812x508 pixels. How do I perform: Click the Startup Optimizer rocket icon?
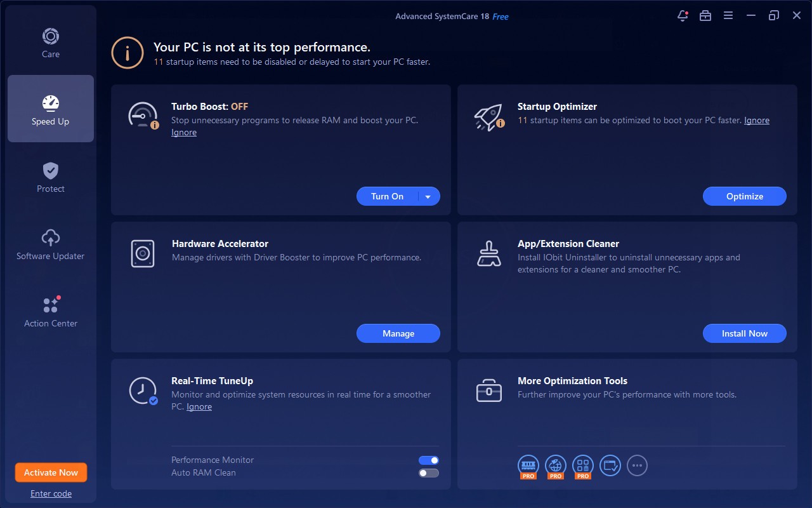(488, 117)
